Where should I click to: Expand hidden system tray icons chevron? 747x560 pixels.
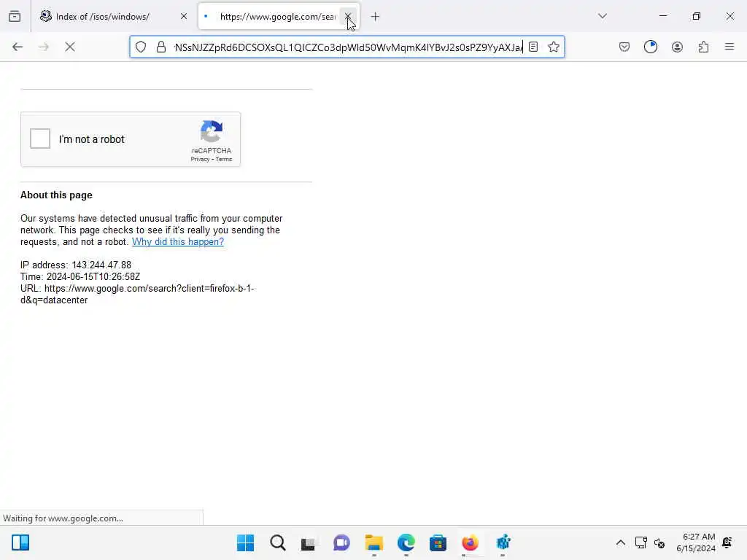(621, 542)
